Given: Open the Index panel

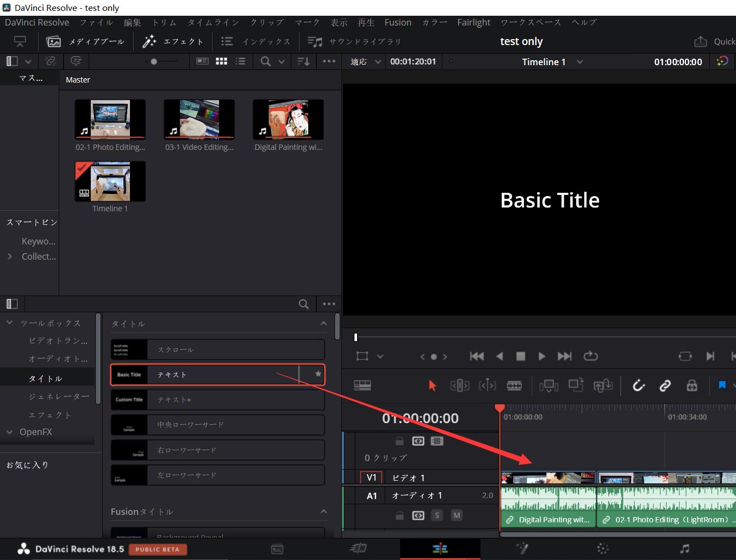Looking at the screenshot, I should click(255, 41).
